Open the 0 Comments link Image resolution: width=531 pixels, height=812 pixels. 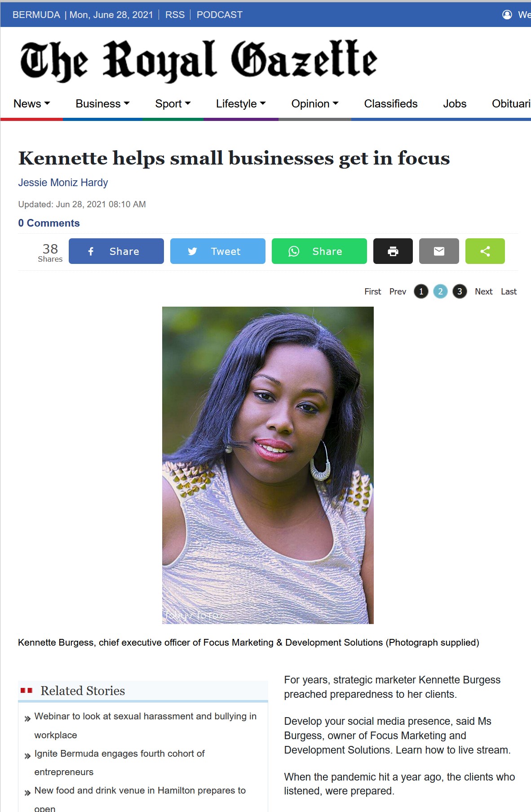point(49,223)
